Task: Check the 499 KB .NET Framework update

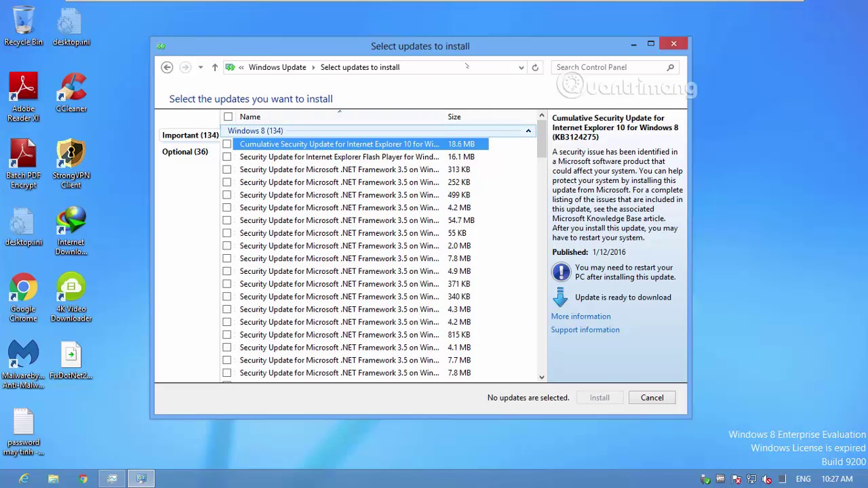Action: pos(227,195)
